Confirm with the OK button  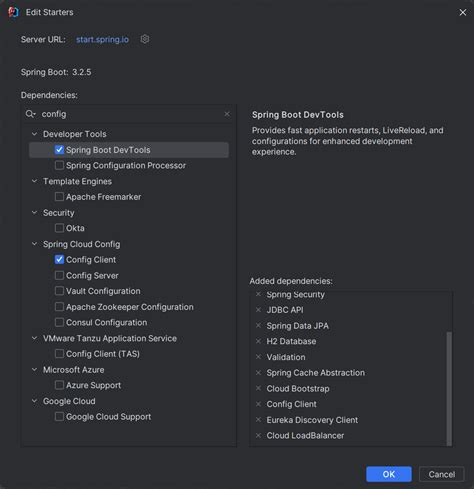point(389,474)
